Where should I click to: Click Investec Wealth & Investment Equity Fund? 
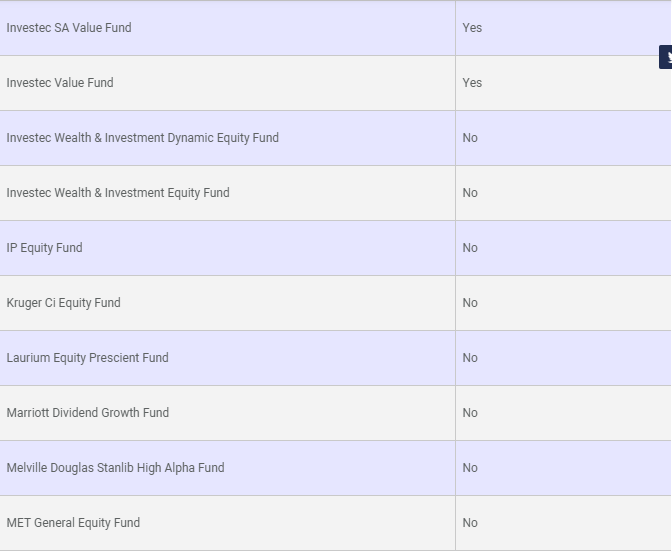tap(118, 193)
